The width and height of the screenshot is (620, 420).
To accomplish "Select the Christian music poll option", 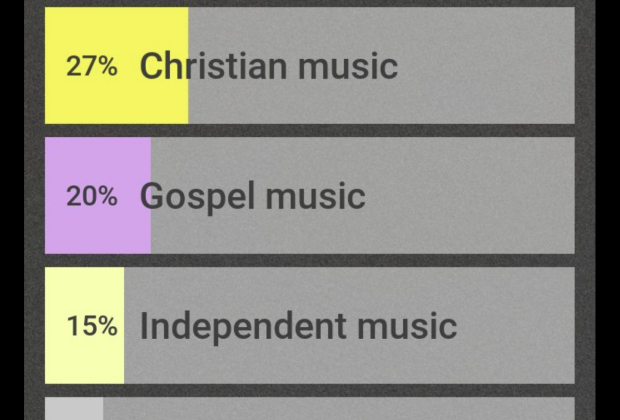I will coord(310,66).
